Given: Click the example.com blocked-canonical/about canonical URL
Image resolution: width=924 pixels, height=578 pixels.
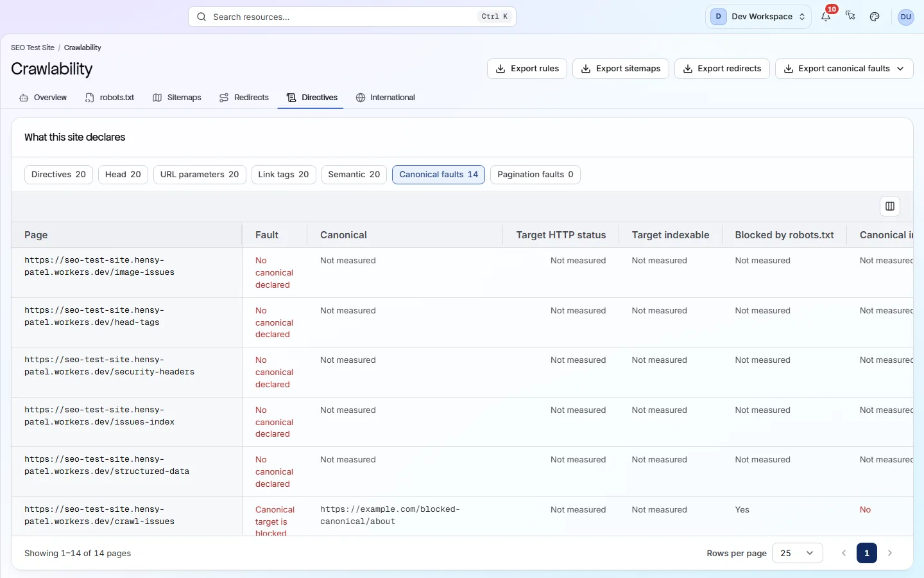Looking at the screenshot, I should coord(390,515).
